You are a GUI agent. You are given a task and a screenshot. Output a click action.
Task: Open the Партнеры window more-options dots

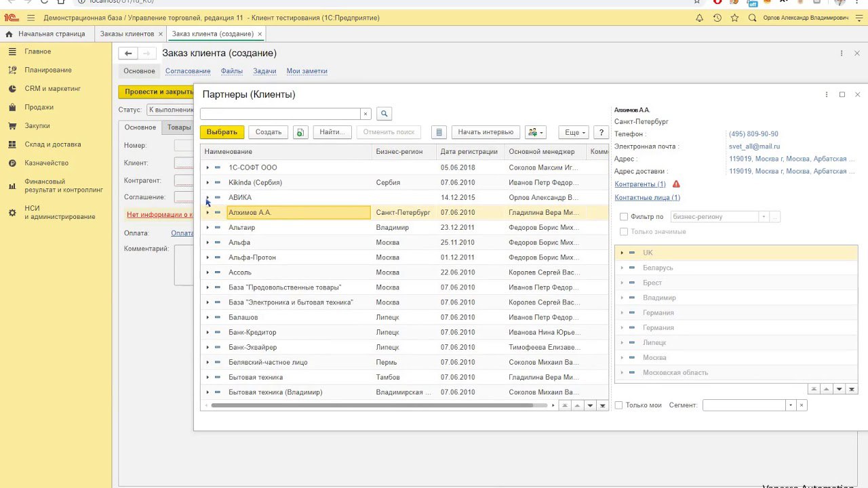[x=826, y=94]
